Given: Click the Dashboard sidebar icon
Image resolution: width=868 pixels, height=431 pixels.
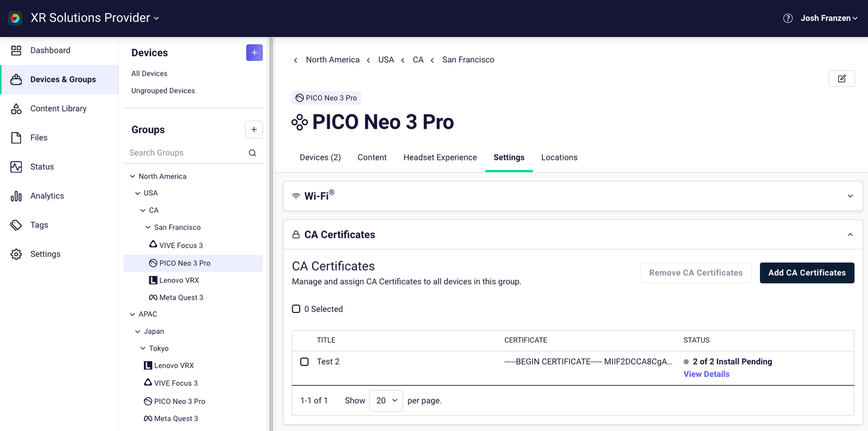Looking at the screenshot, I should pos(16,50).
